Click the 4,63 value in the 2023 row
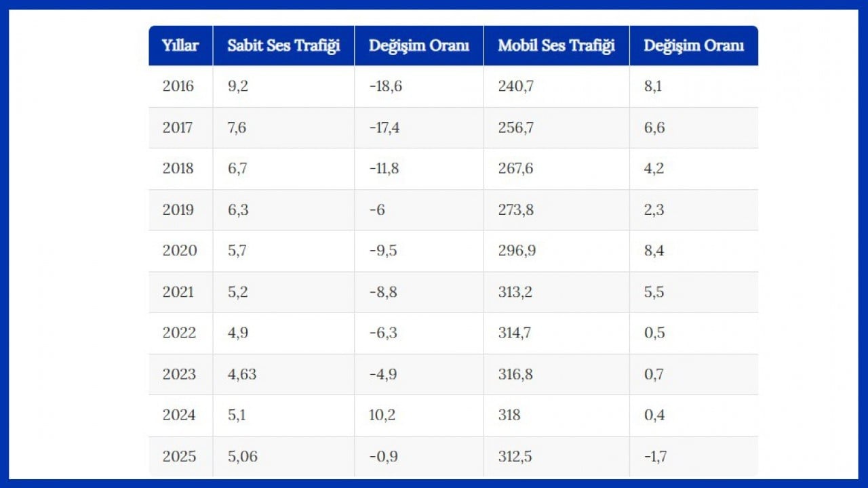Viewport: 868px width, 488px height. coord(242,374)
